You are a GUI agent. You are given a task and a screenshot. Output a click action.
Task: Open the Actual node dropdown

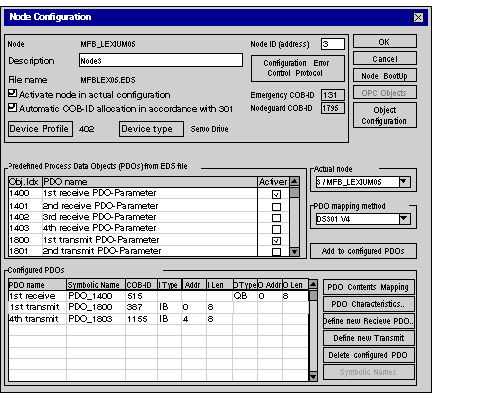click(x=404, y=182)
